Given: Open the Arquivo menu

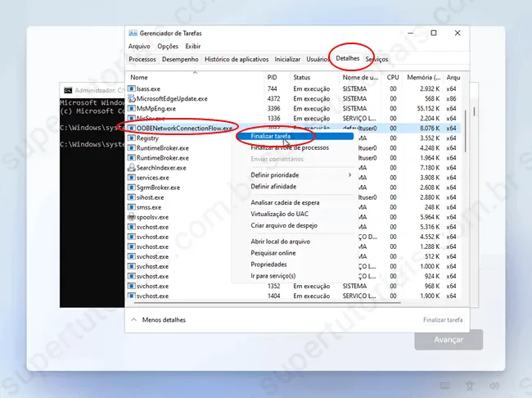Looking at the screenshot, I should point(139,46).
